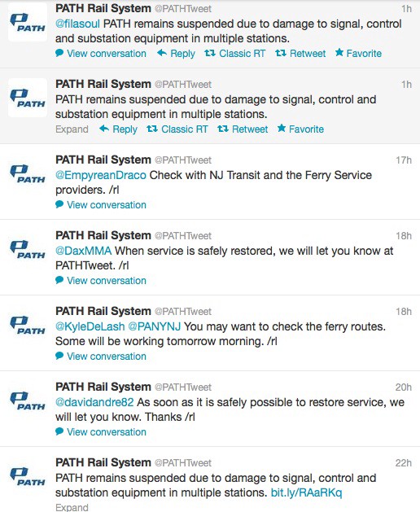
Task: Reply to the @filasoul PATH tweet
Action: click(x=176, y=53)
